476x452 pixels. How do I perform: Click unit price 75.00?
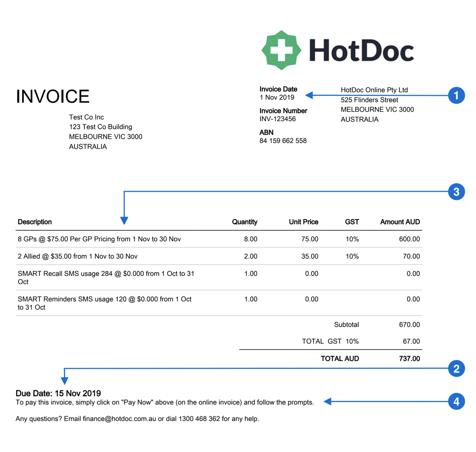[310, 239]
